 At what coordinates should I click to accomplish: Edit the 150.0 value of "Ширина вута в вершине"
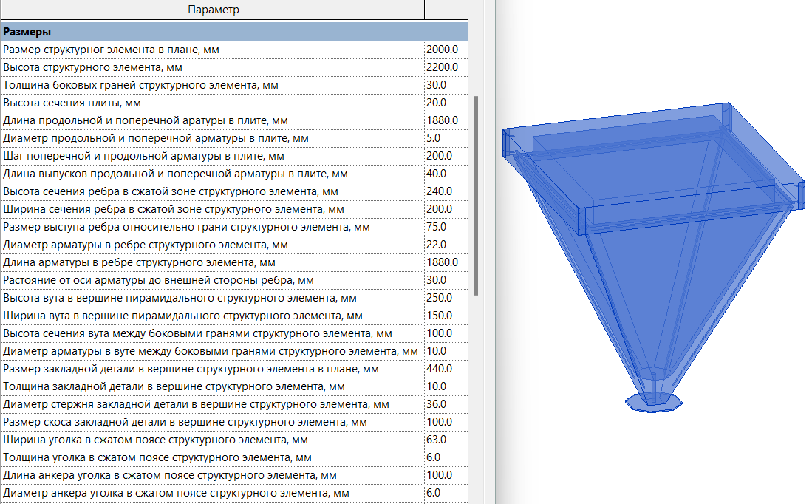coord(439,316)
